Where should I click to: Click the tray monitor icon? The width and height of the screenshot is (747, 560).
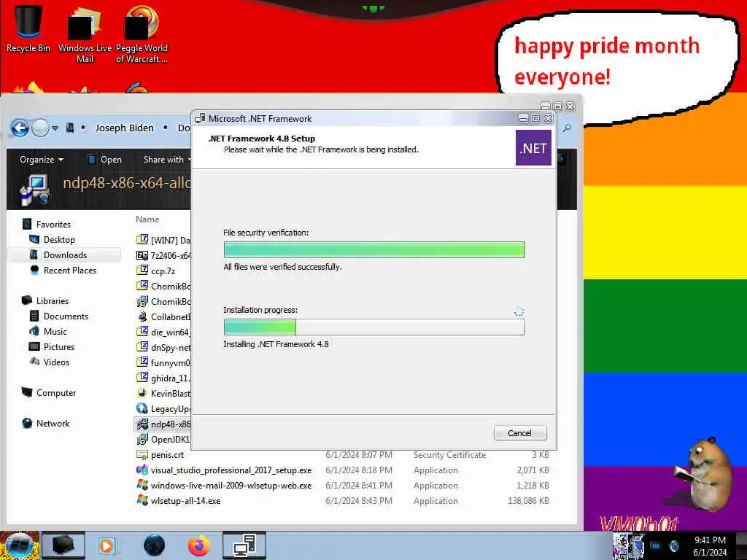[x=656, y=546]
